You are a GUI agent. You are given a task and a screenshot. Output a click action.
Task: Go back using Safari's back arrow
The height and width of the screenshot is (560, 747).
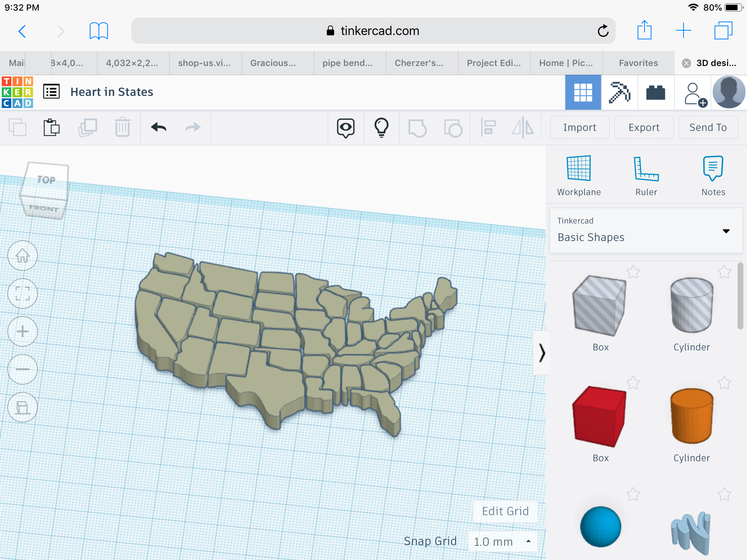pos(22,31)
